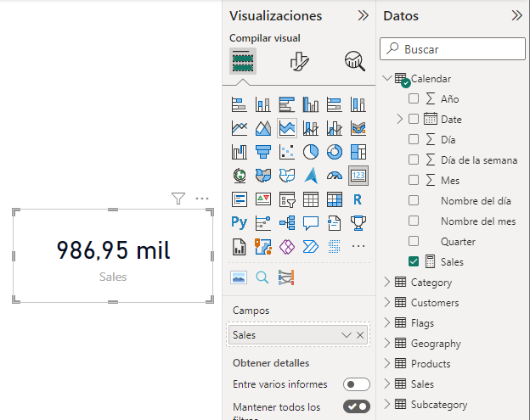Open the Sales field dropdown in Campos
The image size is (530, 420).
(x=346, y=335)
